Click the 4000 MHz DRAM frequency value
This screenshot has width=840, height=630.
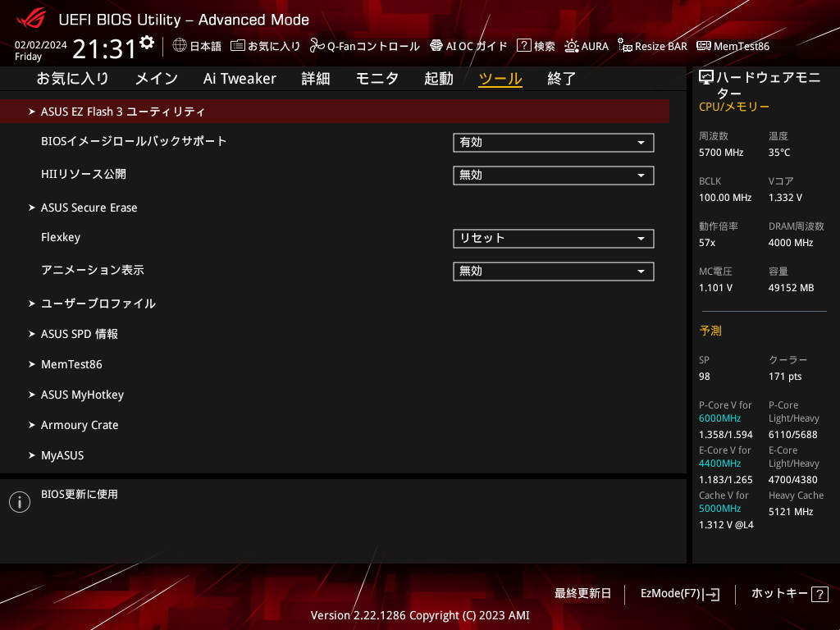[x=791, y=243]
